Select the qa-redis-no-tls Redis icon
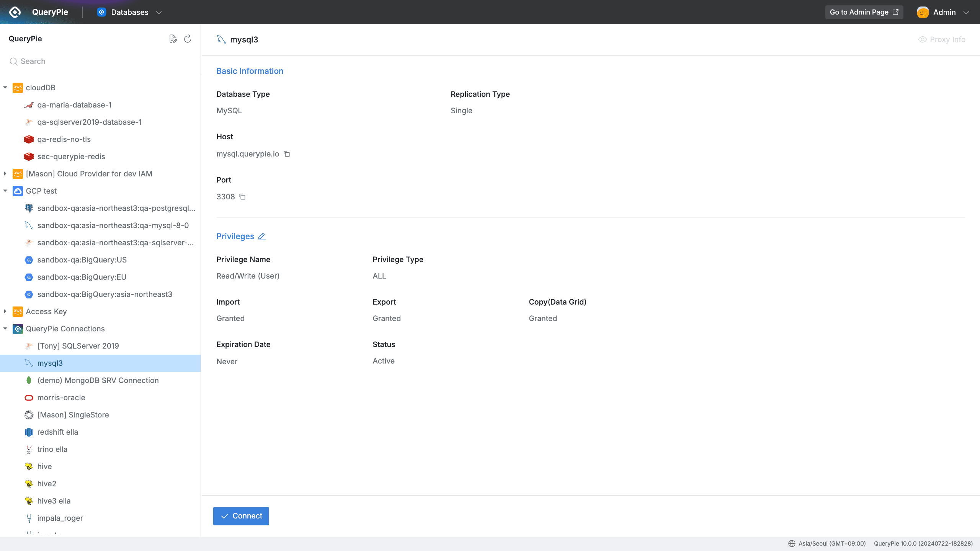The image size is (980, 551). [29, 139]
